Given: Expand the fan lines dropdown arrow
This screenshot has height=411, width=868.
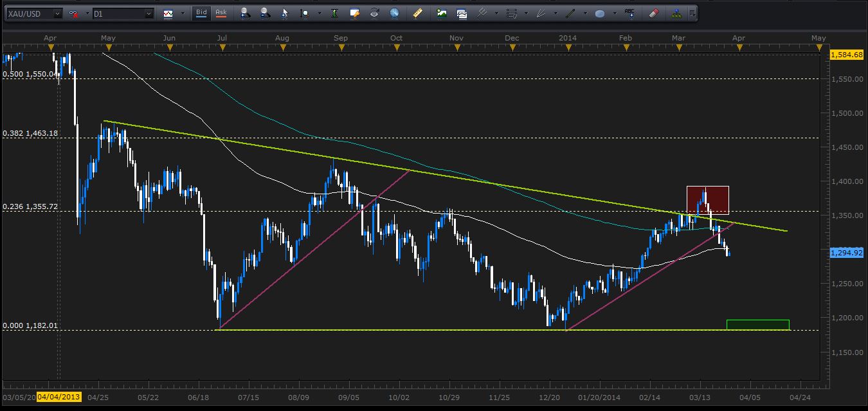Looking at the screenshot, I should pyautogui.click(x=556, y=14).
